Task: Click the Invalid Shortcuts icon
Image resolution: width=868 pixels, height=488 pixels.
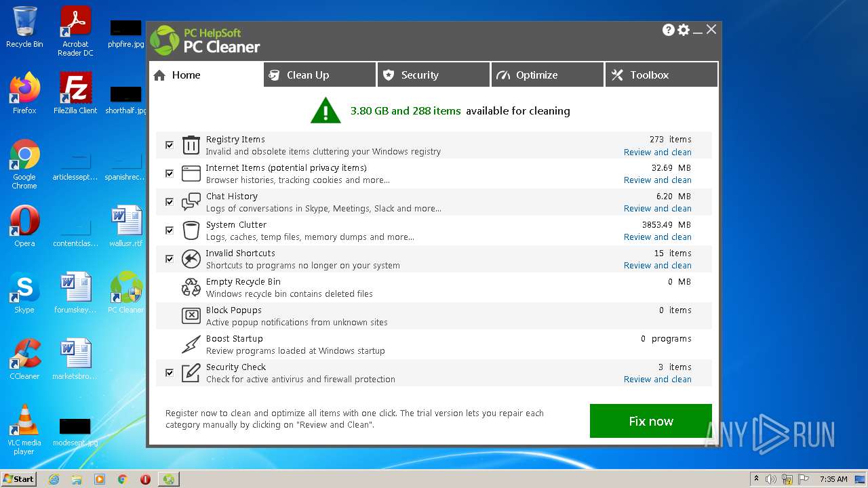Action: (191, 259)
